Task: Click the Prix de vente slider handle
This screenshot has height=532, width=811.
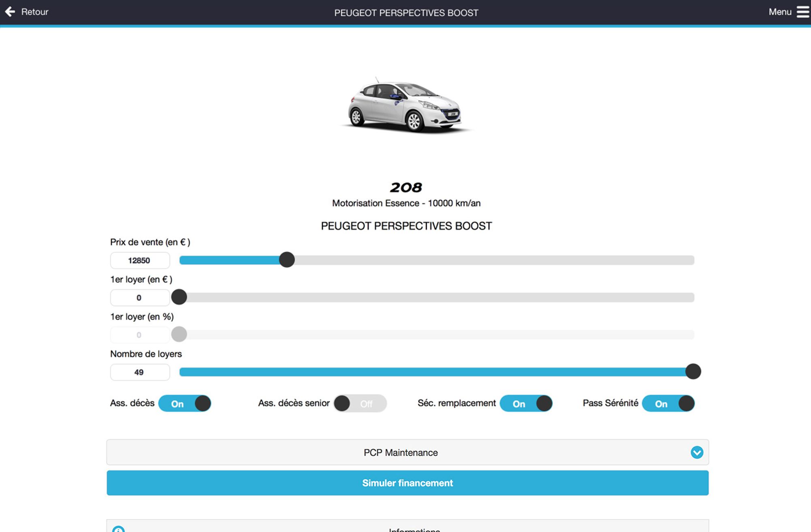Action: pyautogui.click(x=287, y=260)
